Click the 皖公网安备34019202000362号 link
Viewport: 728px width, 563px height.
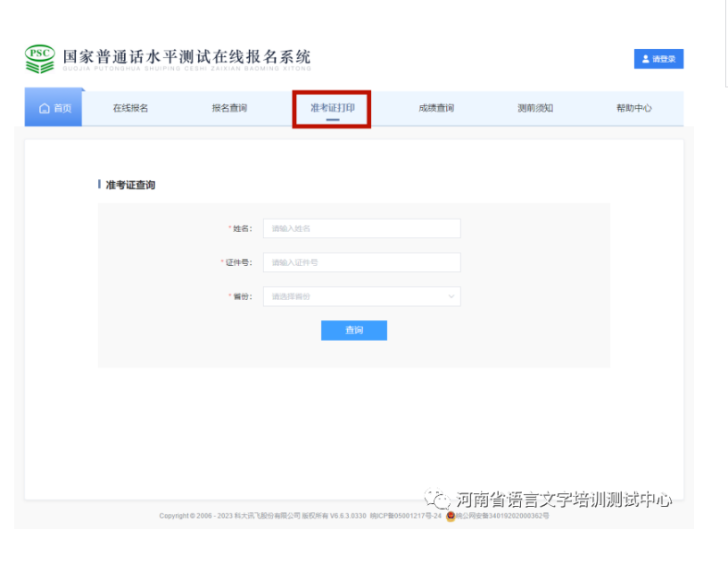pyautogui.click(x=502, y=516)
